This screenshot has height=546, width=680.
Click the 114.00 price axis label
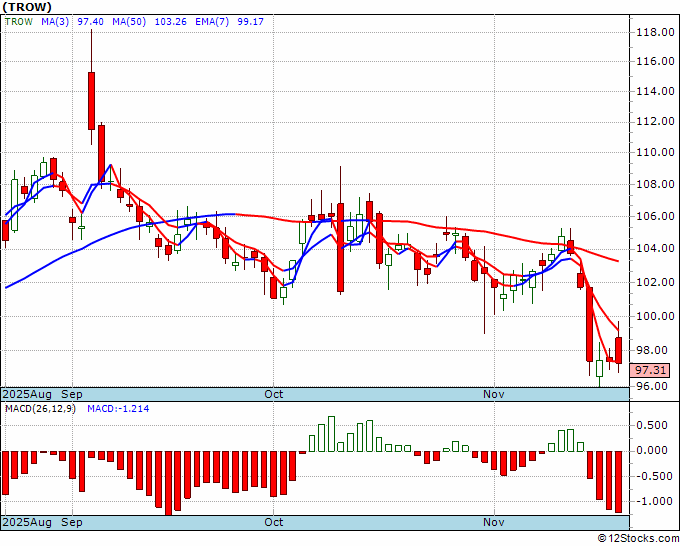[x=655, y=92]
